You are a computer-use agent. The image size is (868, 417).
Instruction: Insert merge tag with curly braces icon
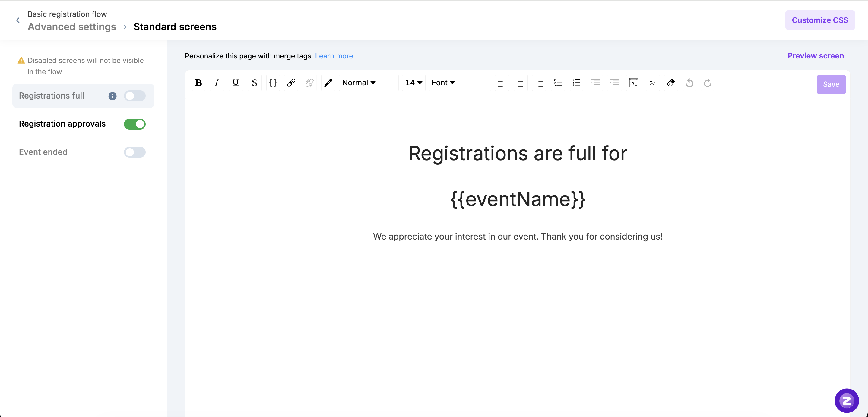coord(273,83)
